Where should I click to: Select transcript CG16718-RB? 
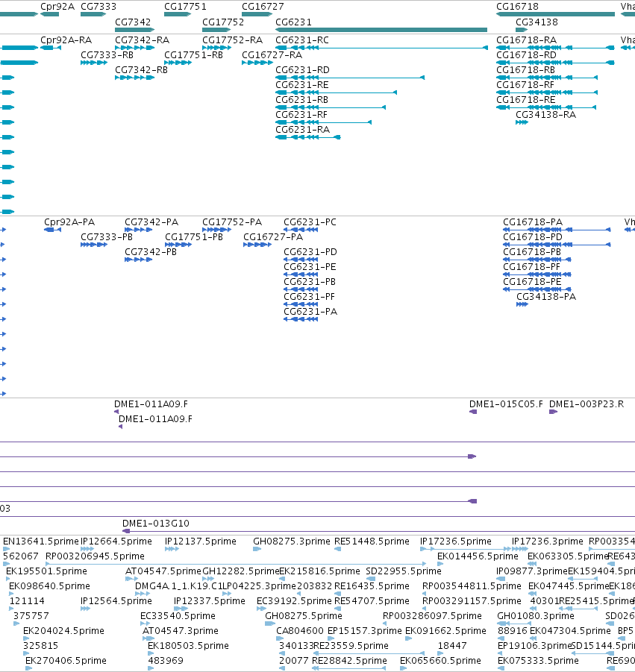point(525,70)
